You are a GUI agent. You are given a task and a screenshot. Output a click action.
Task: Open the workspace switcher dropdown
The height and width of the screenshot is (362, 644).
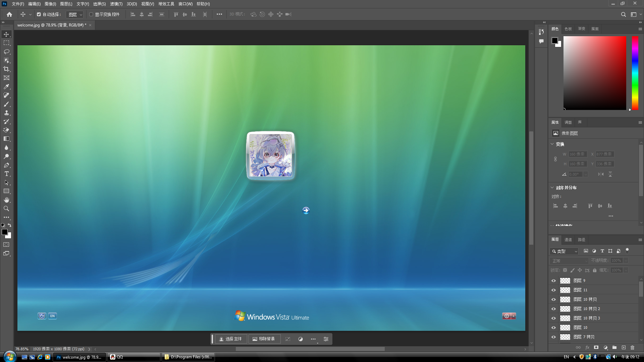click(636, 14)
